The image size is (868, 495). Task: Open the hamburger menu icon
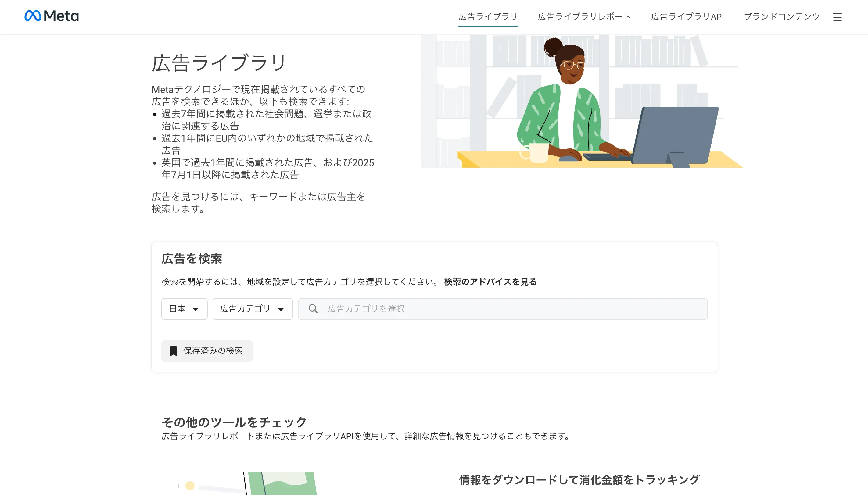pos(837,17)
